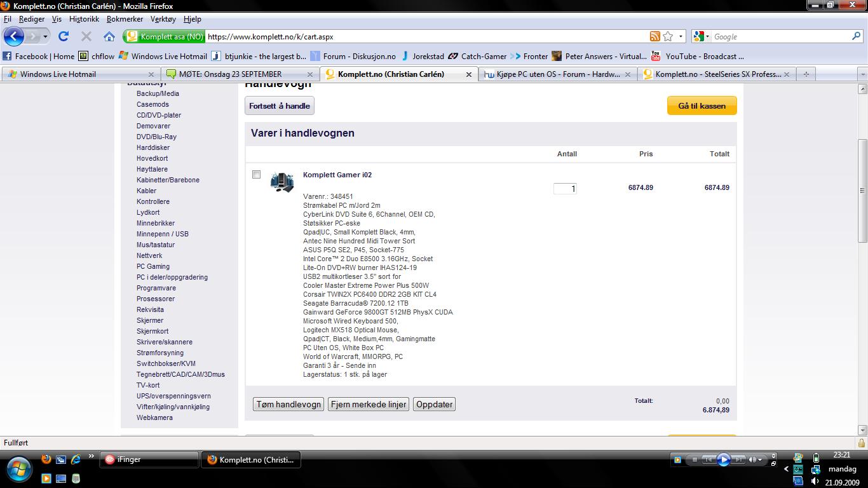Click the search magnifier icon in Google box
The image size is (868, 488).
pyautogui.click(x=856, y=36)
